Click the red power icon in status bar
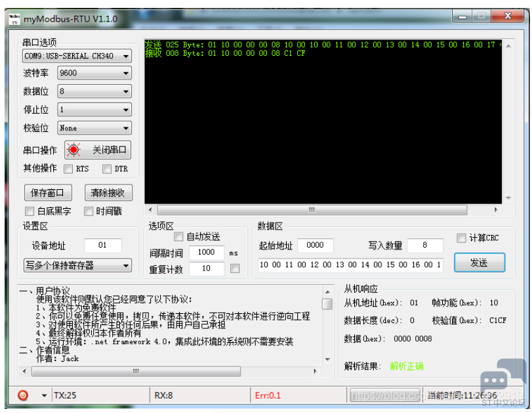 (23, 395)
